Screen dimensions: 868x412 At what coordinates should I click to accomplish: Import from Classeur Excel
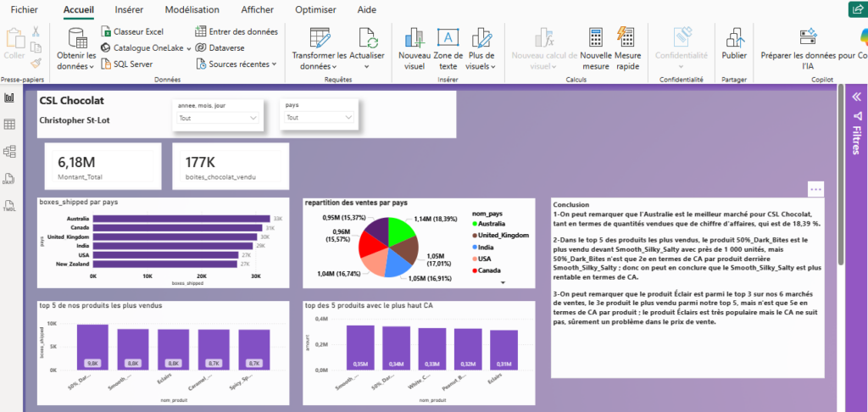coord(132,31)
